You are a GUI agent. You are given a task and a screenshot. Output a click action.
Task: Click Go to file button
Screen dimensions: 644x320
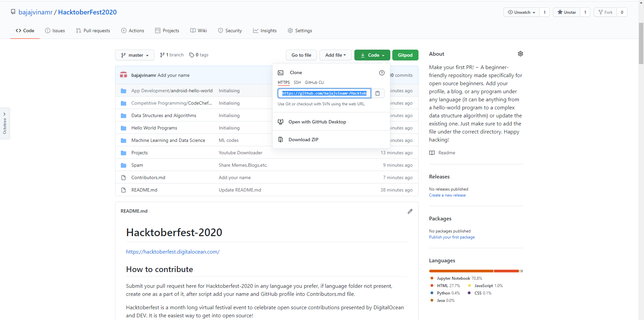pos(301,55)
